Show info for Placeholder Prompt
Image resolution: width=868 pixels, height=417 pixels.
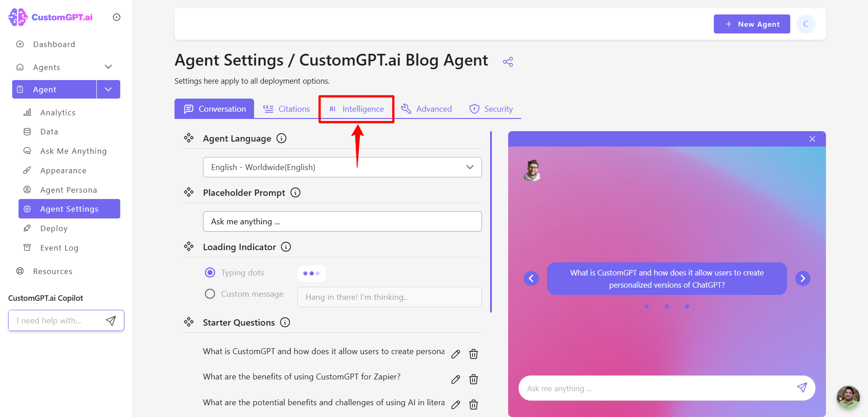pos(295,193)
